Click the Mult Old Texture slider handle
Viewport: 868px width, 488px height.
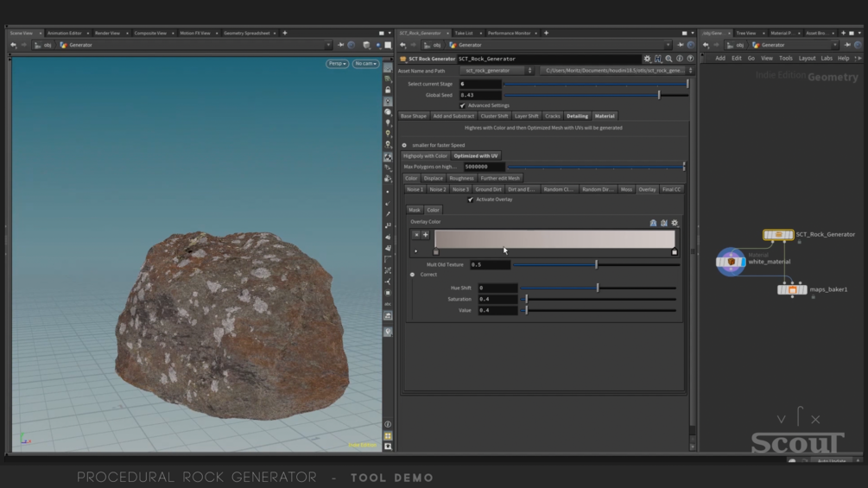pos(596,264)
